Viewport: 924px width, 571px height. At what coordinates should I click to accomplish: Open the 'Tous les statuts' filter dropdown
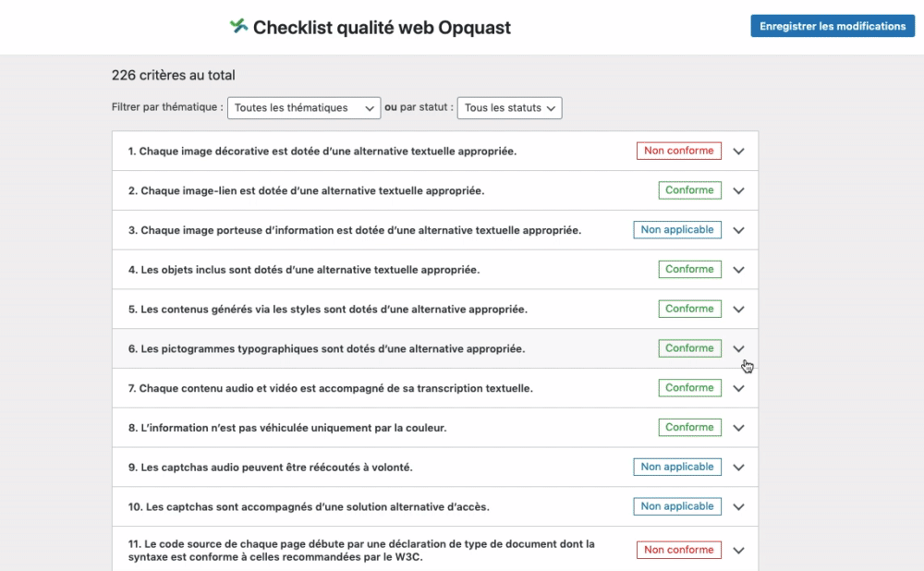tap(510, 108)
